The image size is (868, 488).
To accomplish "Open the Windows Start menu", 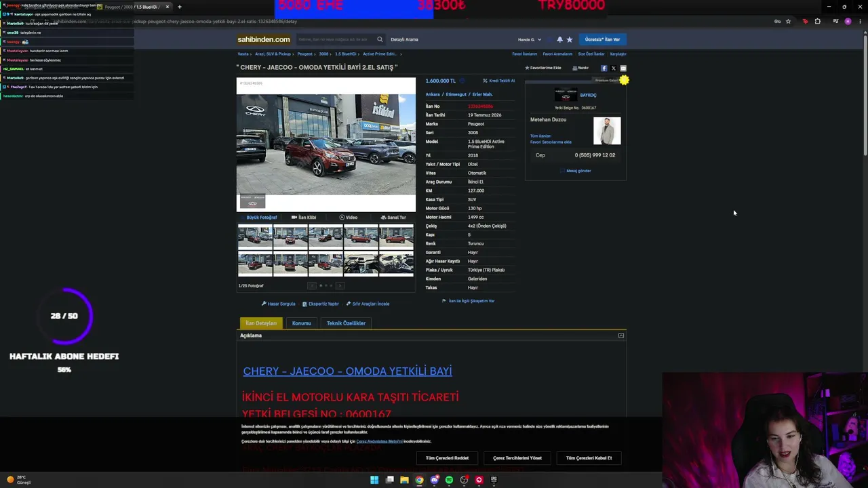I will coord(374,480).
